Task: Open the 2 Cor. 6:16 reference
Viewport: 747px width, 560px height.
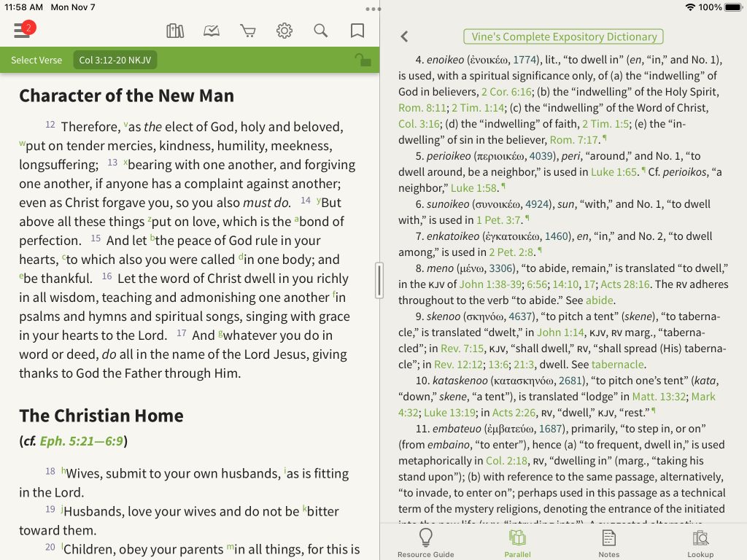Action: coord(506,92)
